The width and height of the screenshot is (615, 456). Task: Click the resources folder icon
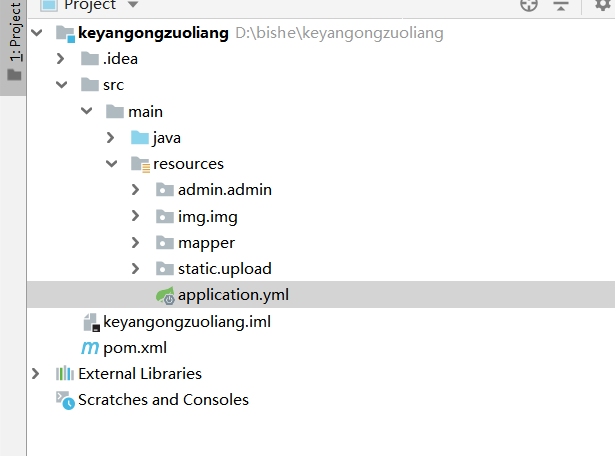pyautogui.click(x=140, y=164)
